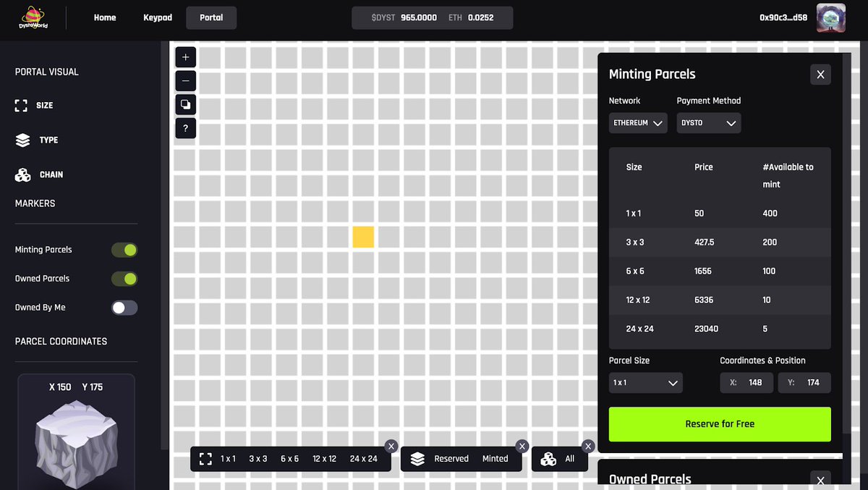Click the SIZE icon in Portal Visual
868x490 pixels.
click(22, 106)
